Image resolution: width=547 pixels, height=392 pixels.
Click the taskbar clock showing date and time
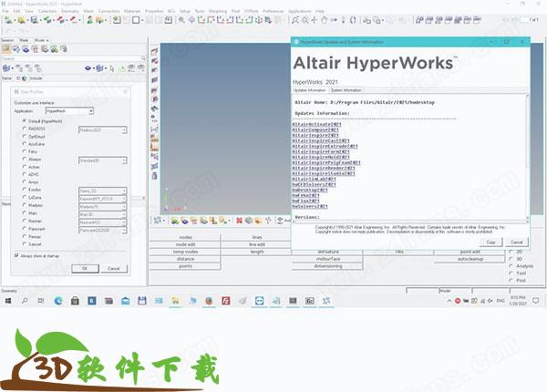coord(518,301)
